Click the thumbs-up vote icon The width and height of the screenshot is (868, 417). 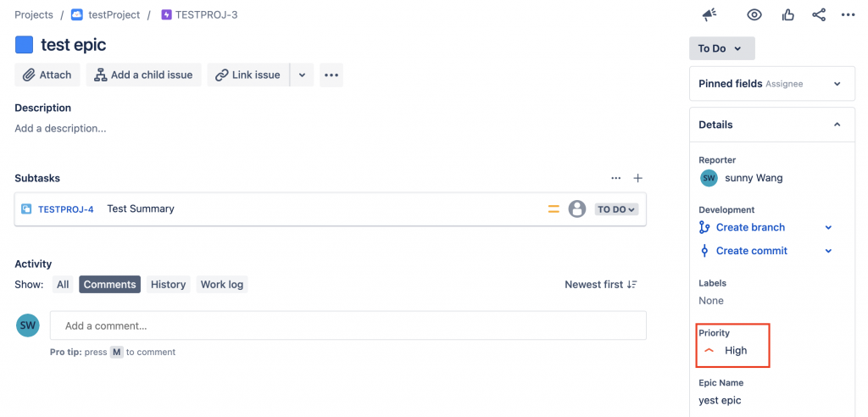coord(788,14)
